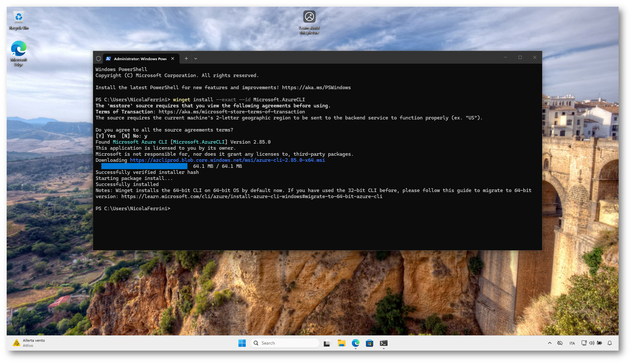The height and width of the screenshot is (364, 632).
Task: Click the Edge browser icon in the taskbar
Action: [x=355, y=343]
